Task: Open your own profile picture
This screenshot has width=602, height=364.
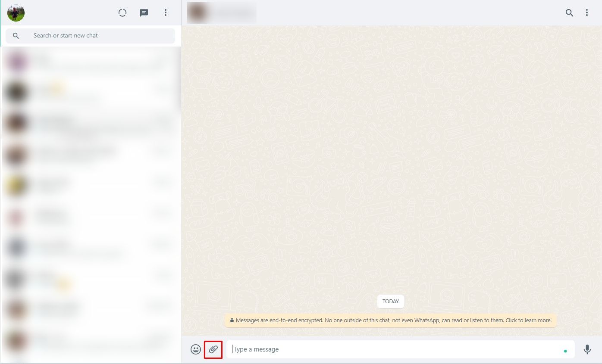Action: 16,13
